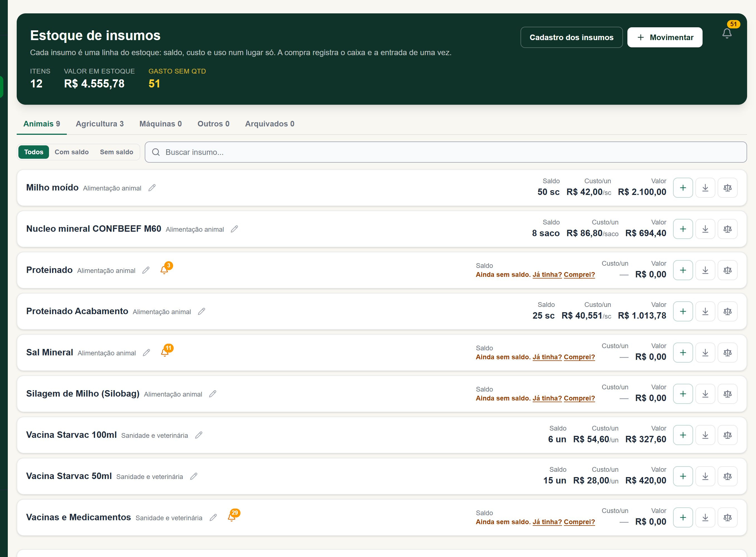Click the balance scale icon on Milho moído row
756x557 pixels.
[x=727, y=188]
